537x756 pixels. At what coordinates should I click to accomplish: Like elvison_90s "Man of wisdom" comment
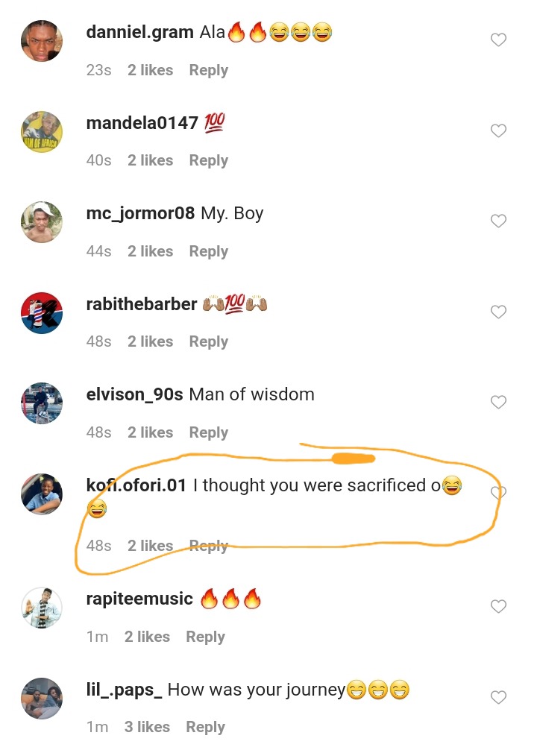498,402
